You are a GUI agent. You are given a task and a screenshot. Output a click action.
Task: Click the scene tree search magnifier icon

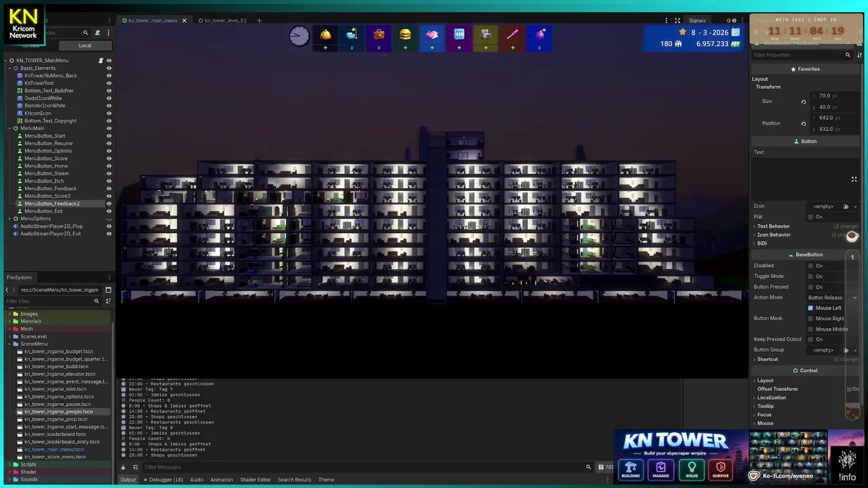pyautogui.click(x=85, y=33)
